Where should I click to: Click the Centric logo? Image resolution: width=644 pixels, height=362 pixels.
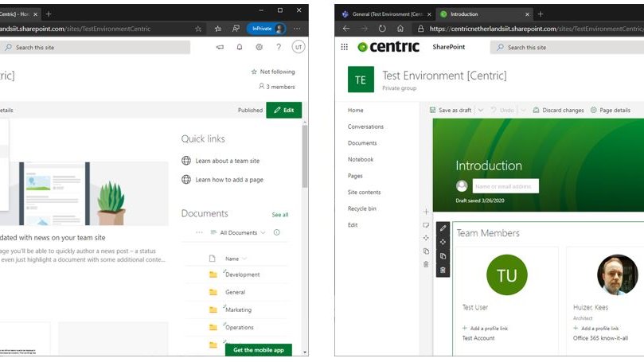388,47
